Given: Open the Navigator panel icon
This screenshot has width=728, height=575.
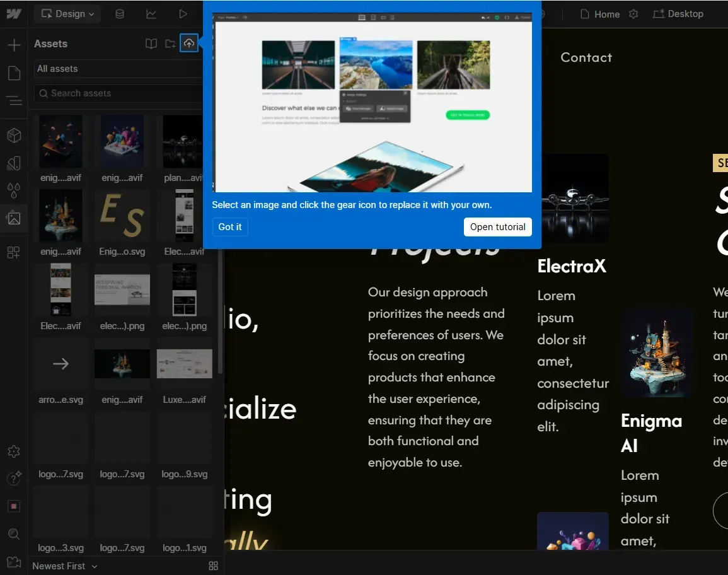Looking at the screenshot, I should (x=14, y=100).
